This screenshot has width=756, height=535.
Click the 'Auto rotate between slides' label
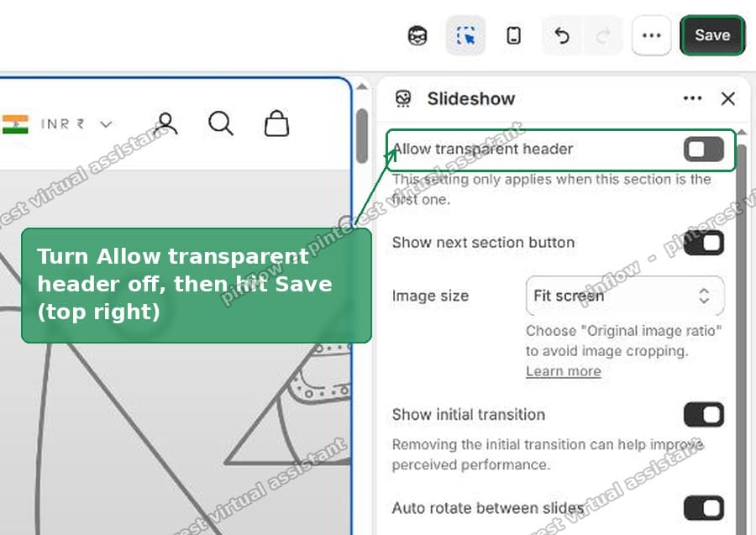(488, 508)
